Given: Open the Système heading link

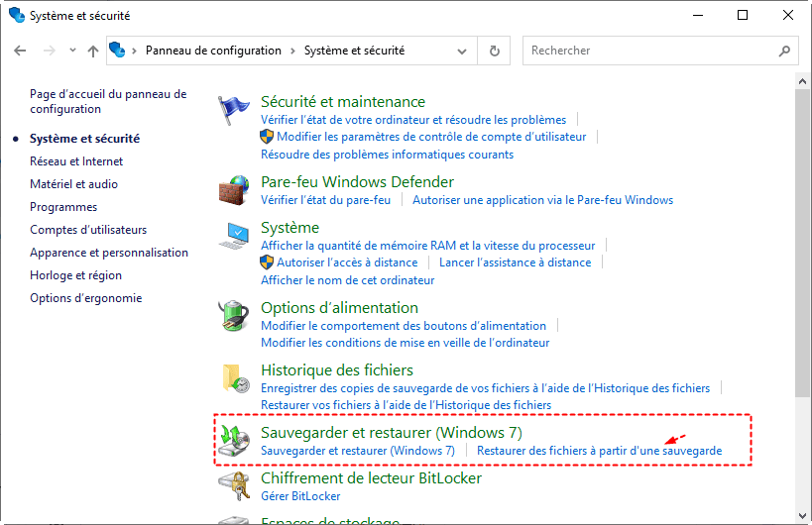Looking at the screenshot, I should tap(290, 227).
